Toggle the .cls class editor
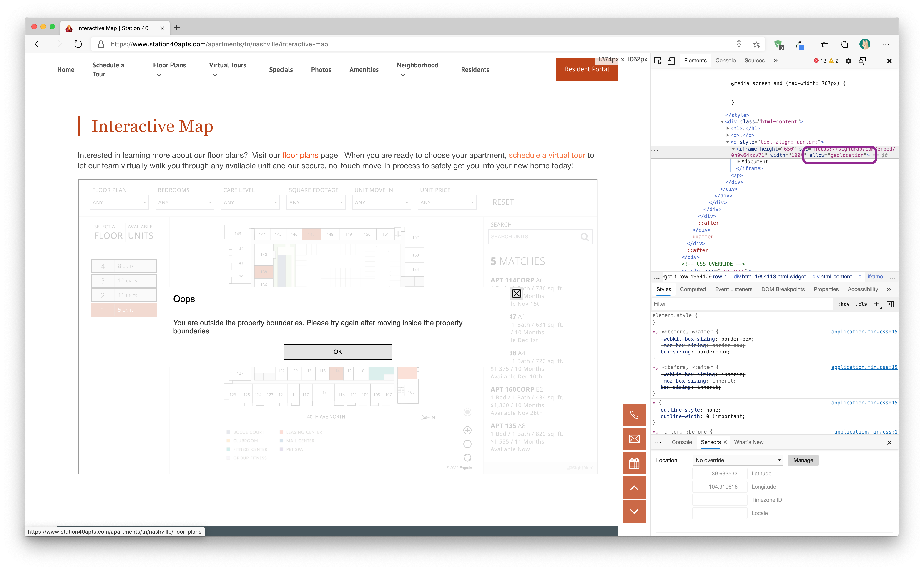Screen dimensions: 924x570 click(x=861, y=304)
